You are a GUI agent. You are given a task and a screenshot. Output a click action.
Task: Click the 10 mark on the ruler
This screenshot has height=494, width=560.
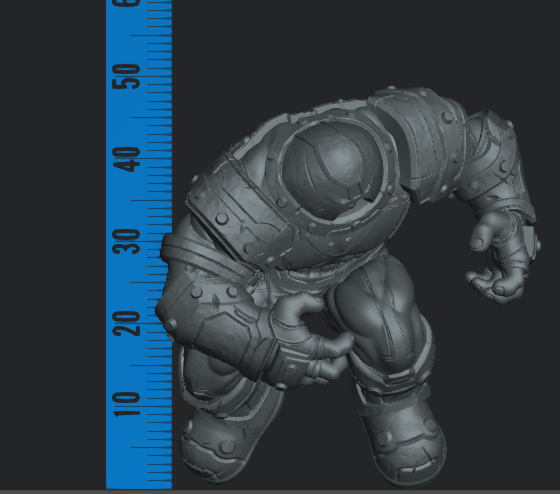(126, 404)
